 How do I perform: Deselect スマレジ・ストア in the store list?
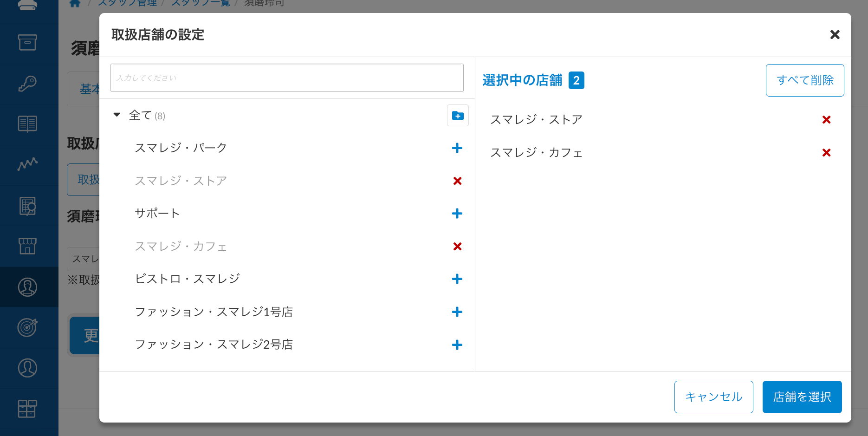pyautogui.click(x=457, y=181)
